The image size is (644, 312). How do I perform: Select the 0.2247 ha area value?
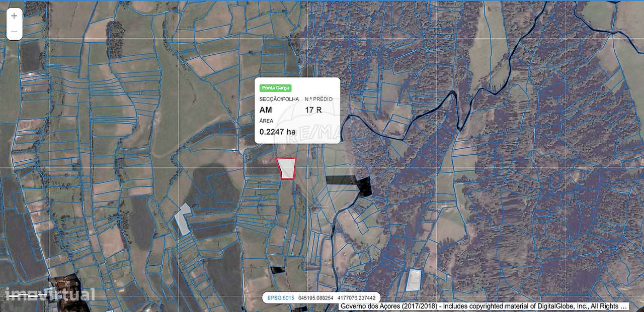(x=278, y=132)
